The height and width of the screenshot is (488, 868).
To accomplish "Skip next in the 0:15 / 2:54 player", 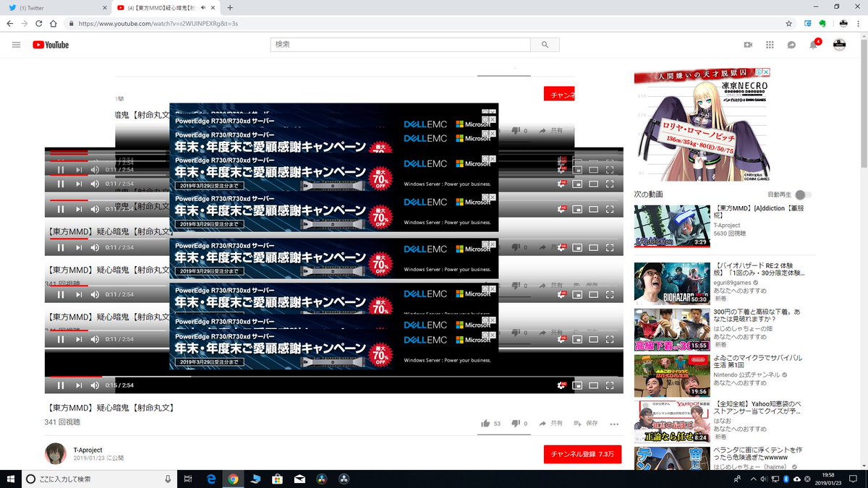I will click(79, 385).
